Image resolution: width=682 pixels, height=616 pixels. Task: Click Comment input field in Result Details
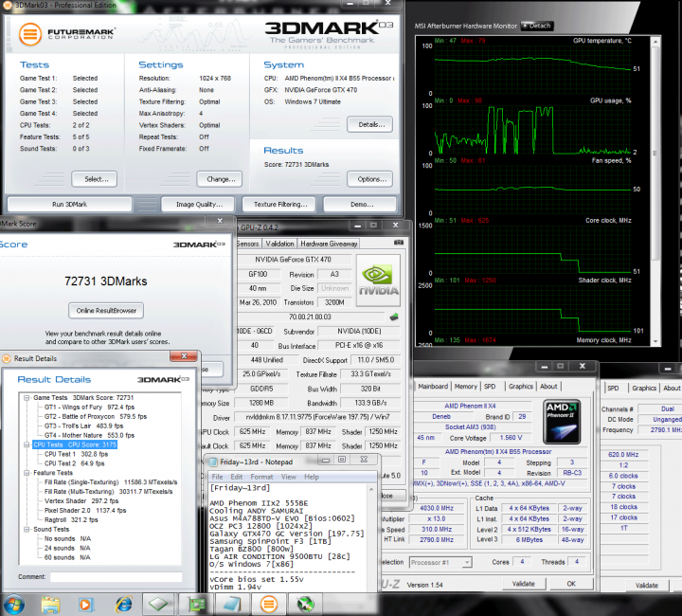[116, 577]
